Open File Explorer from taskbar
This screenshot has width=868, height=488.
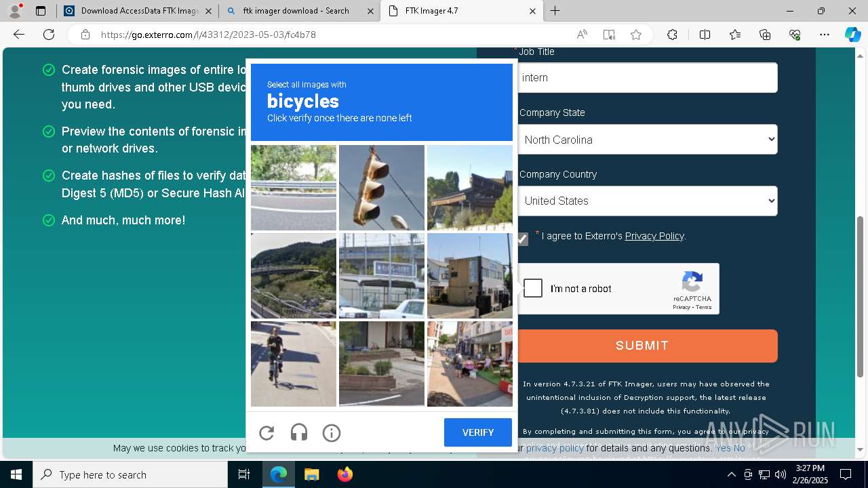tap(311, 474)
